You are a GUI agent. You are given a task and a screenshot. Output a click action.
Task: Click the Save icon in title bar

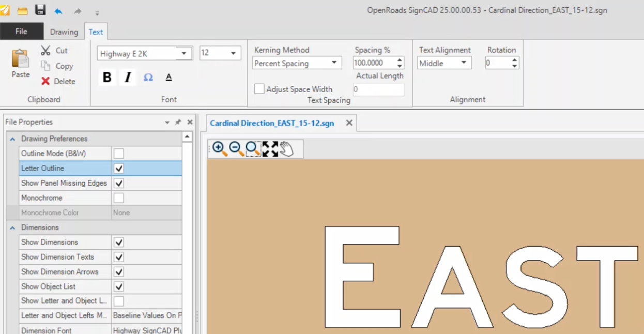tap(40, 10)
